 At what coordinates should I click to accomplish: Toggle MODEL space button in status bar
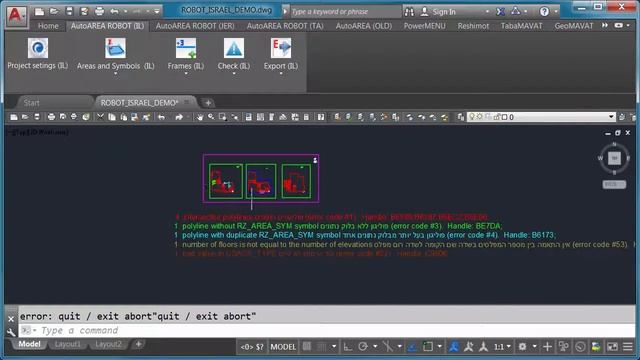(x=283, y=347)
